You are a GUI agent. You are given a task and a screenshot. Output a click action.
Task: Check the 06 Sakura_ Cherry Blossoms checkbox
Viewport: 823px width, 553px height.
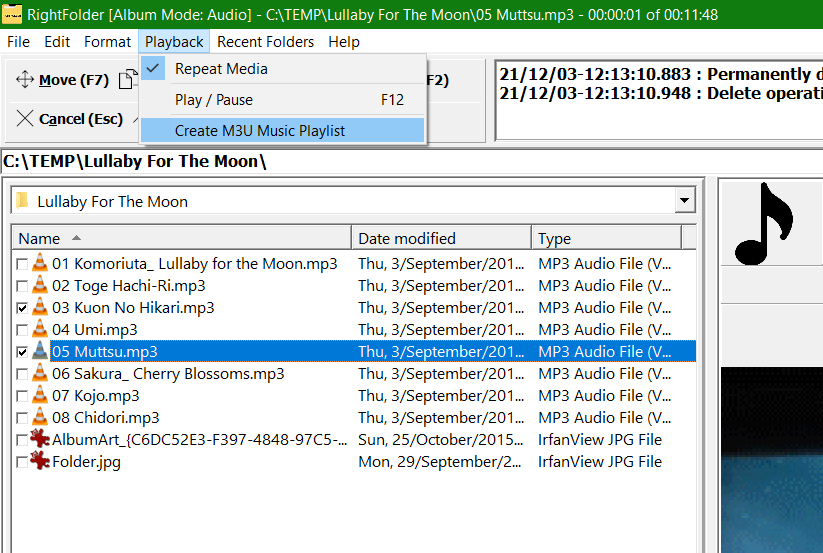coord(22,374)
